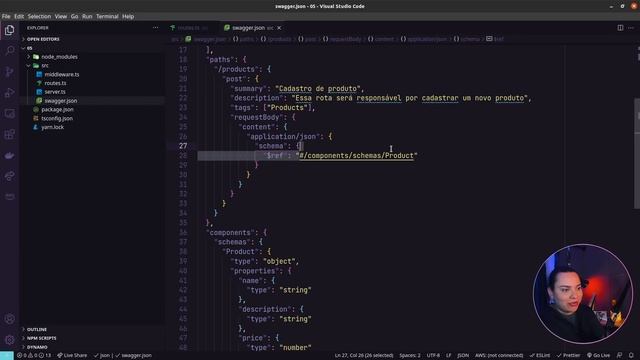Click Ln 27, Col 26 cursor position
Viewport: 640px width, 360px height.
(x=364, y=356)
